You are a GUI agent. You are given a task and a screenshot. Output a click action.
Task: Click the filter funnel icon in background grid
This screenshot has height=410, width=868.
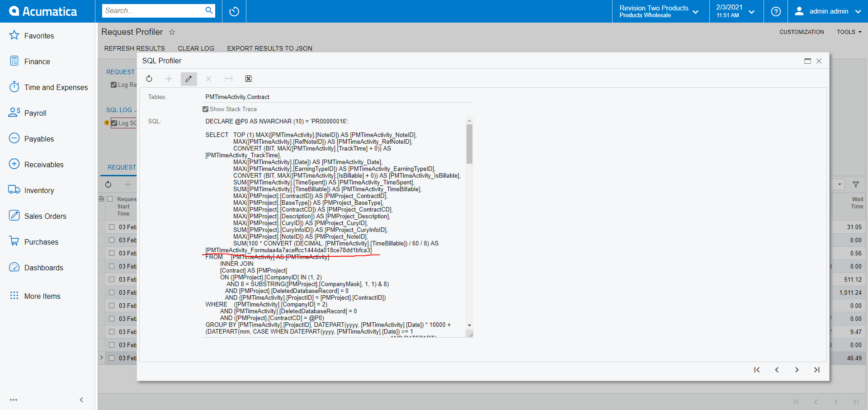point(856,184)
